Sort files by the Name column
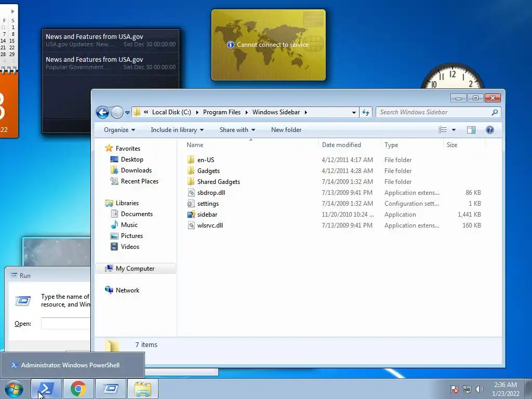532x399 pixels. point(195,145)
